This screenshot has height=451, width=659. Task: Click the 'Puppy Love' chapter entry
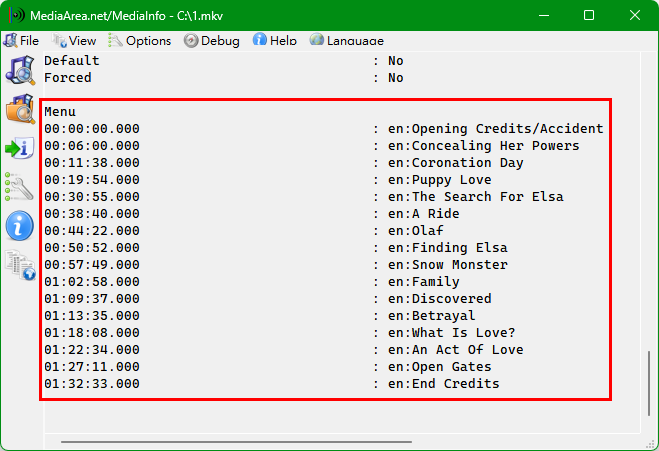(x=451, y=180)
